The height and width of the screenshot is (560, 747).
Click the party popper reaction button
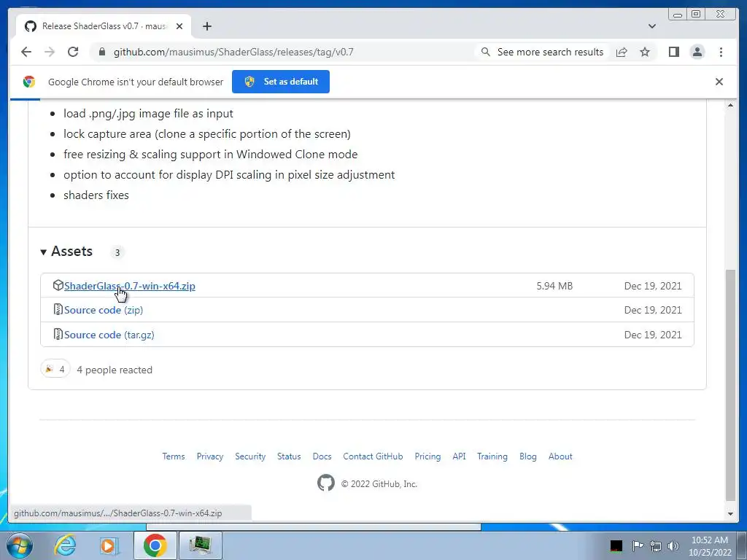[x=55, y=369]
